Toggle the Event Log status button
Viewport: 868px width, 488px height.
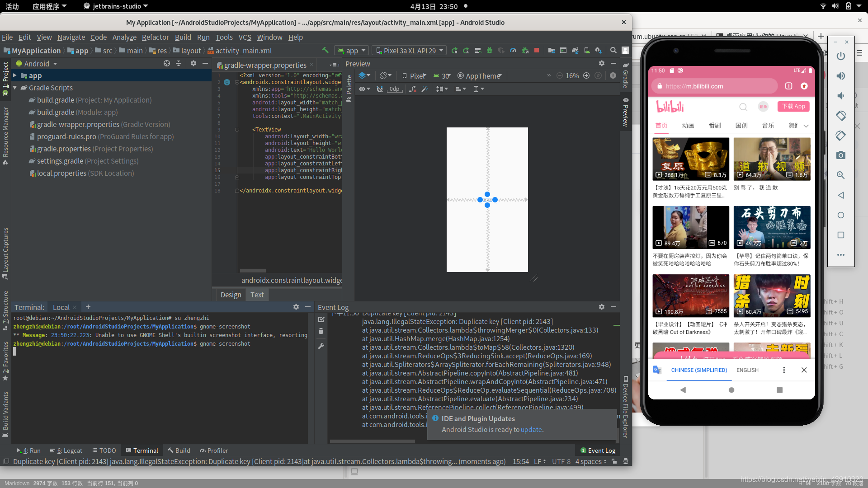click(598, 450)
